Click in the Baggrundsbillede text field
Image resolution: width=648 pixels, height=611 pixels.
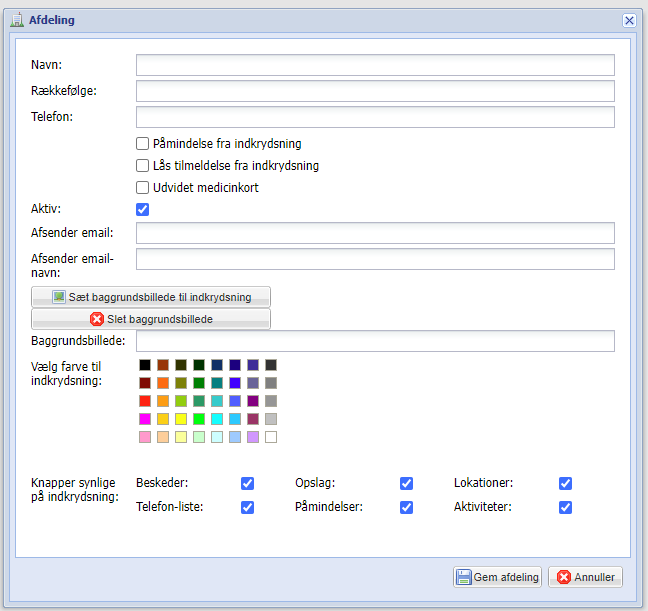coord(375,342)
